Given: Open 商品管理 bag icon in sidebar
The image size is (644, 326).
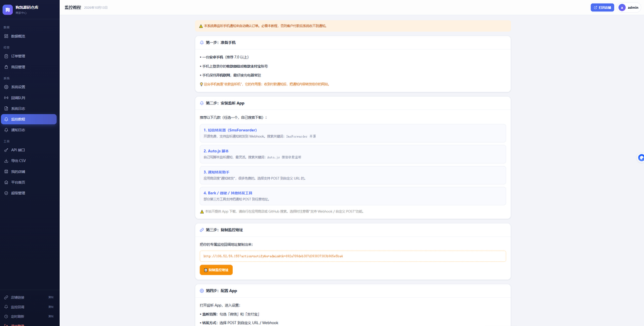Looking at the screenshot, I should [x=6, y=67].
